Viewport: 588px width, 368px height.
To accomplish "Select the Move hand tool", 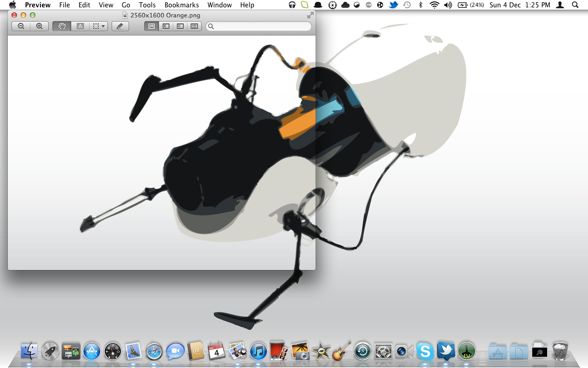I will tap(62, 26).
